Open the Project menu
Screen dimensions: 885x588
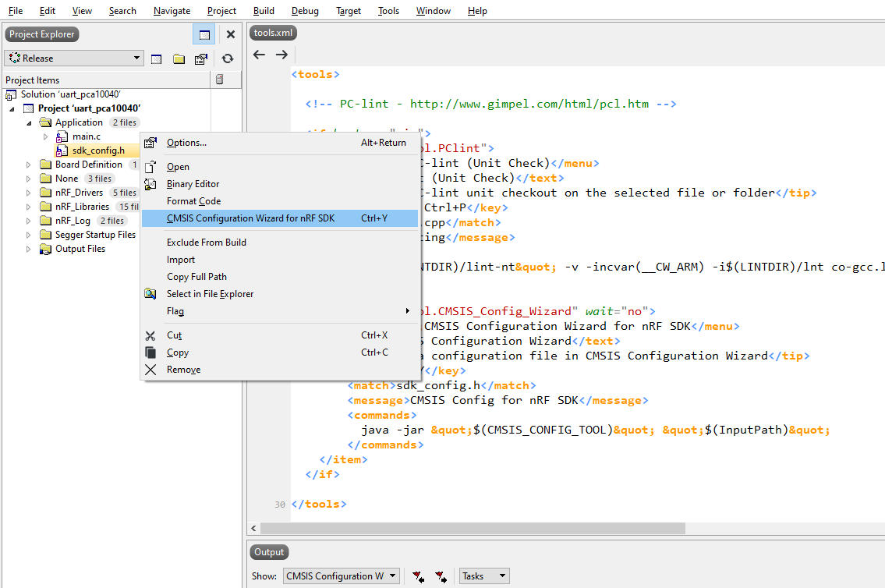pyautogui.click(x=221, y=11)
